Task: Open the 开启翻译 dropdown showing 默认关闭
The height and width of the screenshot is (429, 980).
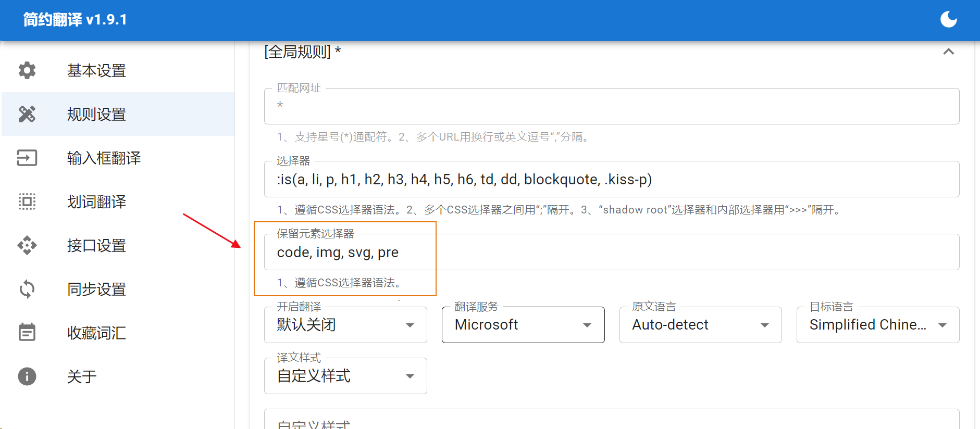Action: [x=345, y=325]
